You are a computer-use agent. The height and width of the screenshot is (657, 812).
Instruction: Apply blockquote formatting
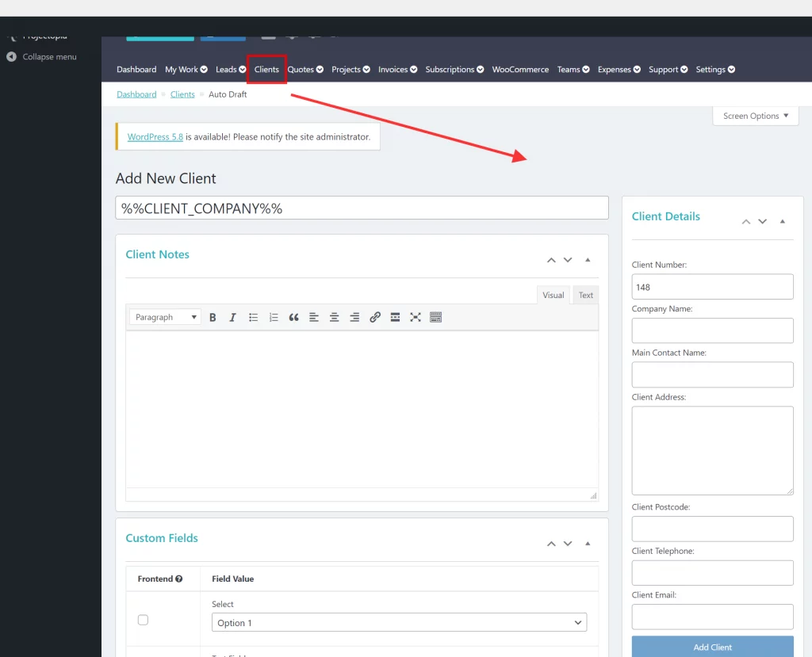point(293,317)
